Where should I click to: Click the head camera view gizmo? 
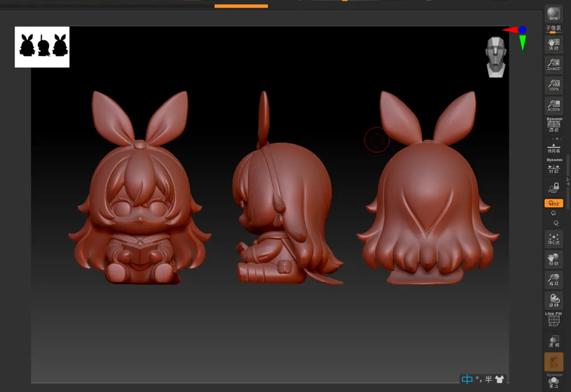[x=496, y=57]
